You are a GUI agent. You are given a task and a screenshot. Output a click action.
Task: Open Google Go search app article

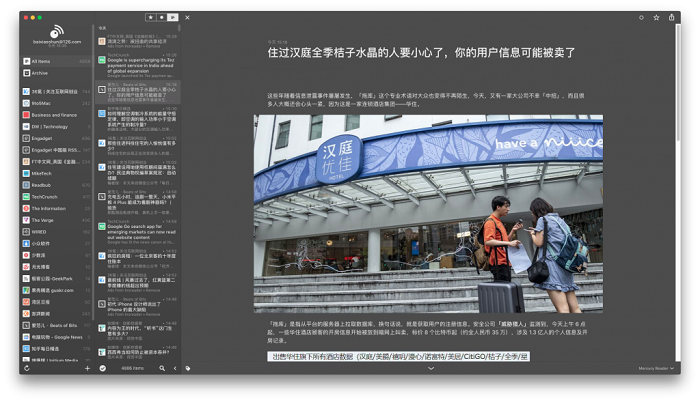138,232
